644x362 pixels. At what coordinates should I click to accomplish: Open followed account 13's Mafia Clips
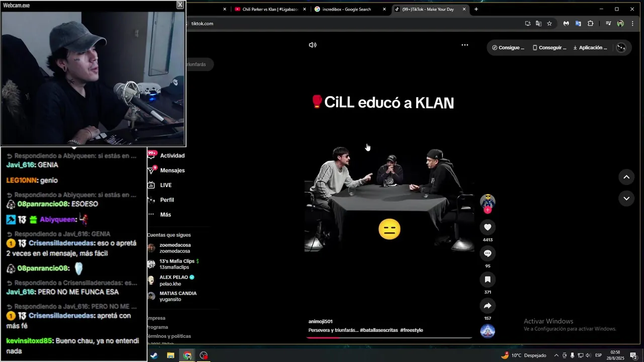173,264
